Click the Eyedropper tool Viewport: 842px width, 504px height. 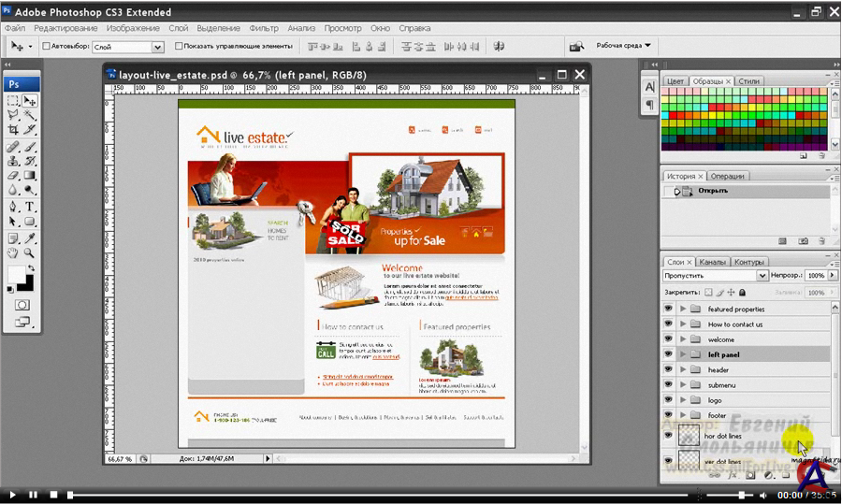coord(30,238)
